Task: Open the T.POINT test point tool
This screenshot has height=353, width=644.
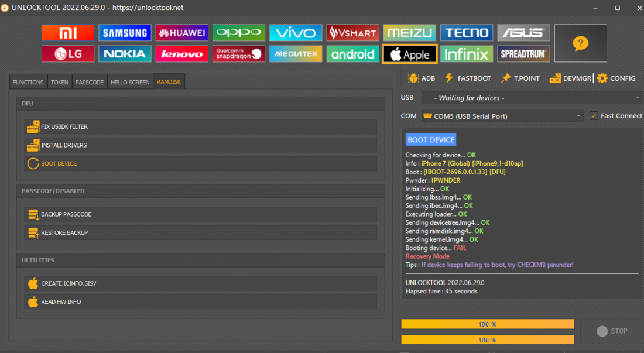Action: pos(520,78)
